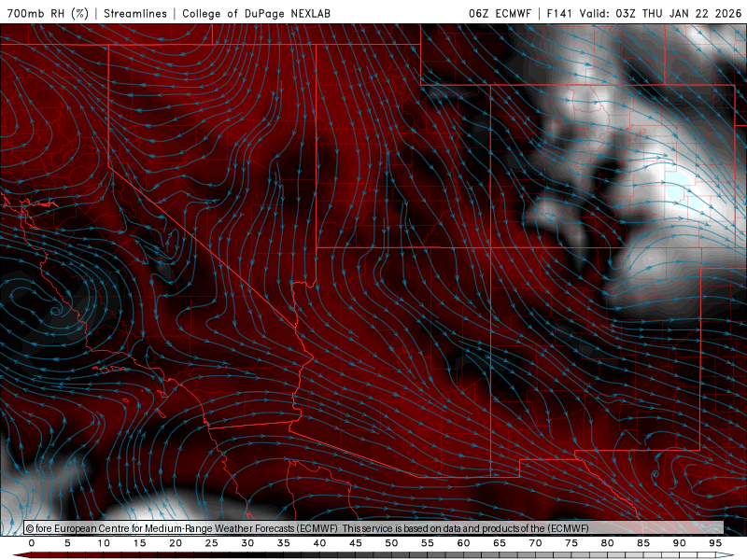The height and width of the screenshot is (560, 747).
Task: Click the '5' value on the RH legend
Action: [67, 543]
